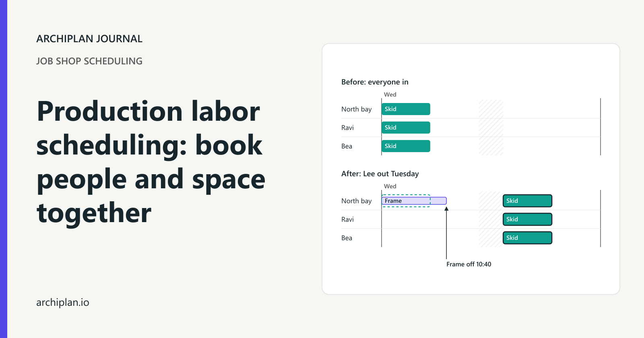644x338 pixels.
Task: Click the Bea row label in After chart
Action: click(347, 238)
